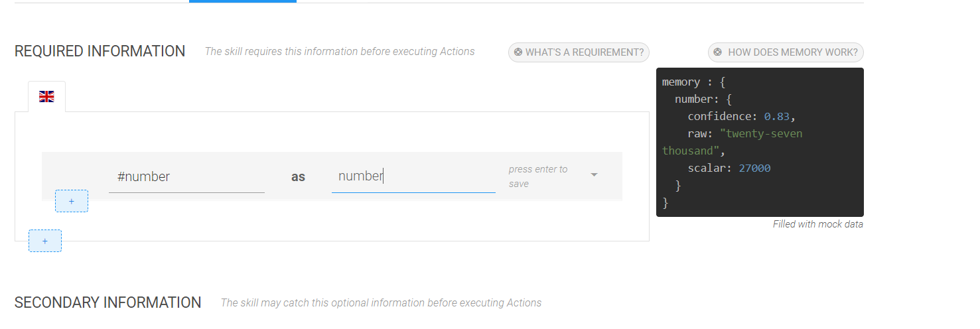
Task: Expand the dropdown arrow in the requirement row
Action: [594, 175]
